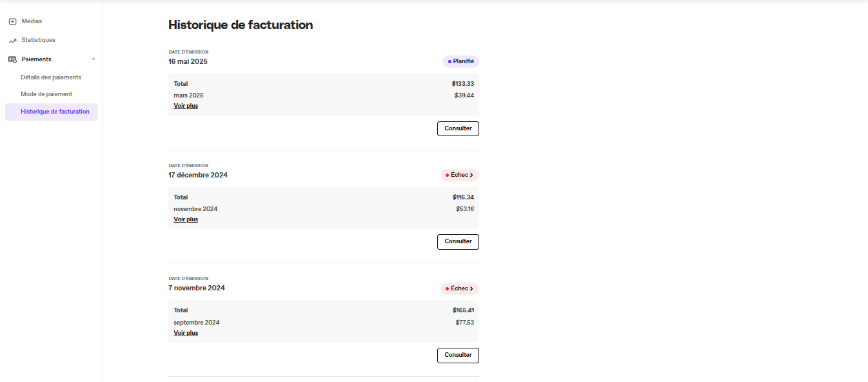Collapse the Paiements section chevron

pos(94,59)
